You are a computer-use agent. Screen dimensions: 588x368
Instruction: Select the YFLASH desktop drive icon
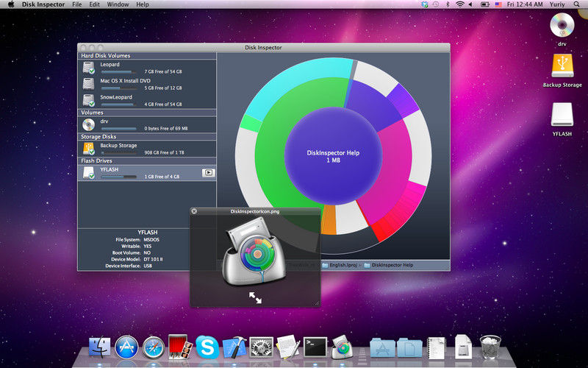[x=562, y=115]
